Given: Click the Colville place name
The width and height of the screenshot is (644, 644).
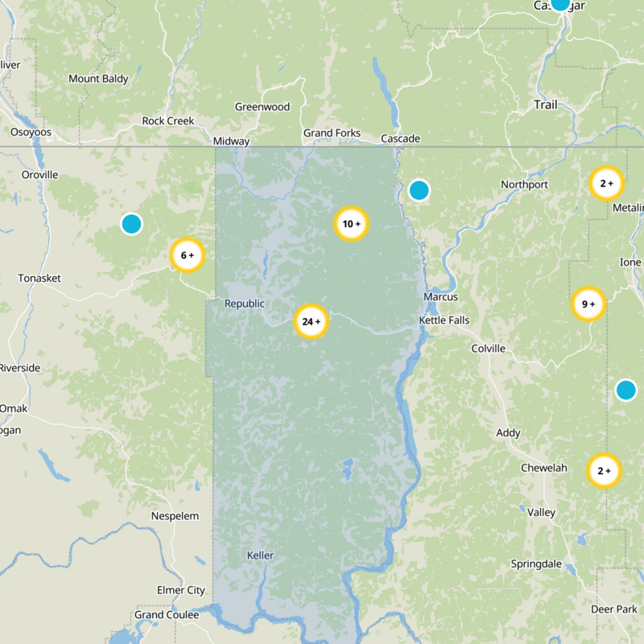Looking at the screenshot, I should click(x=488, y=349).
